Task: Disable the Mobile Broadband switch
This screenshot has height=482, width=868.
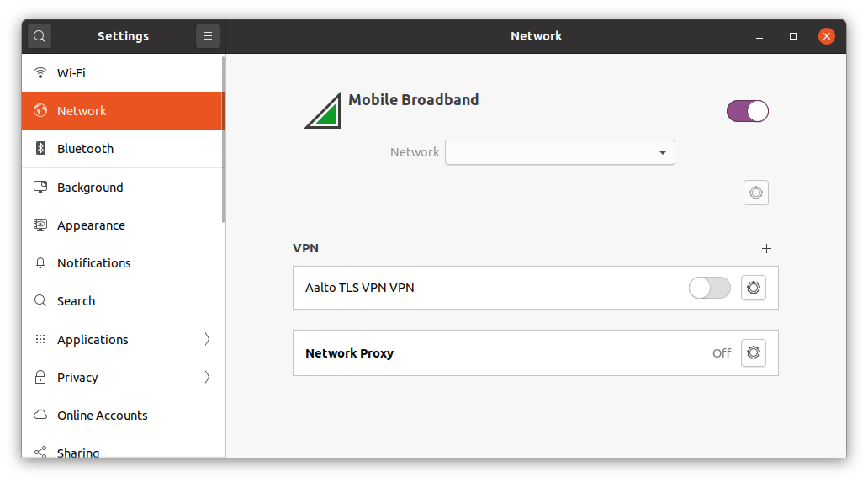Action: tap(748, 111)
